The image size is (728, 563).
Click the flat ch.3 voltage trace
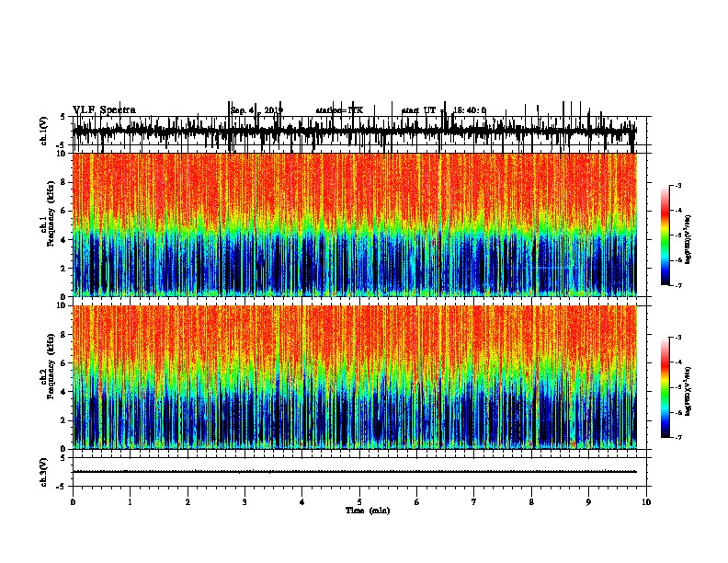(355, 472)
